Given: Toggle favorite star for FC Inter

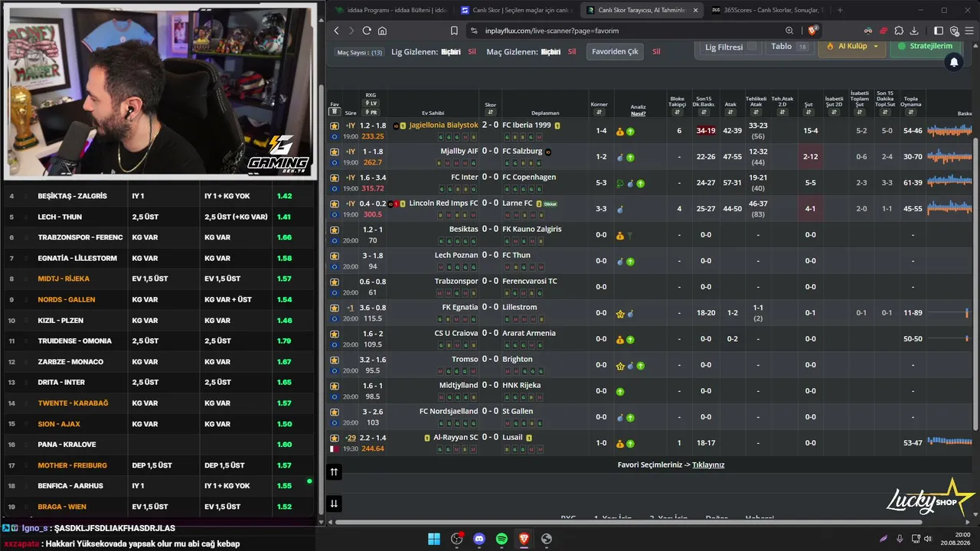Looking at the screenshot, I should [x=335, y=178].
